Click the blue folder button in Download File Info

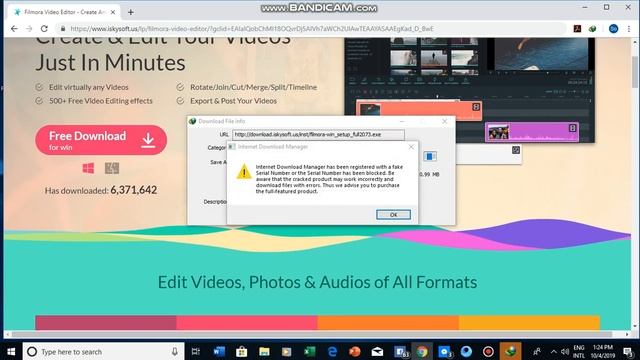429,156
